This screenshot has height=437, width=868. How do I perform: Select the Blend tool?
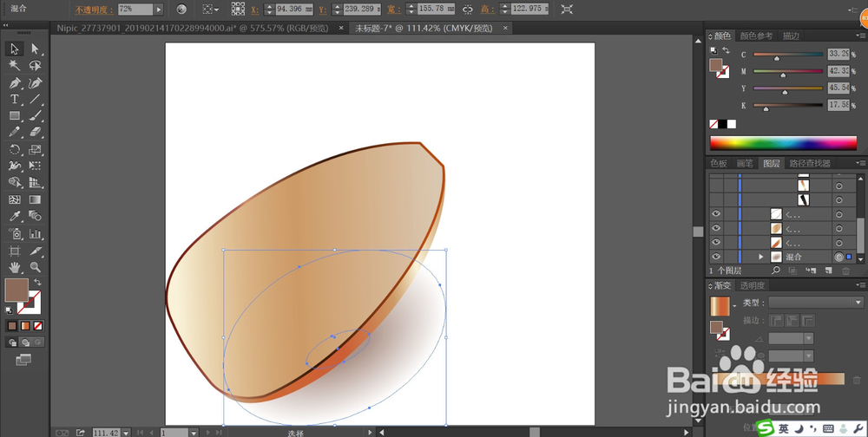pyautogui.click(x=36, y=216)
